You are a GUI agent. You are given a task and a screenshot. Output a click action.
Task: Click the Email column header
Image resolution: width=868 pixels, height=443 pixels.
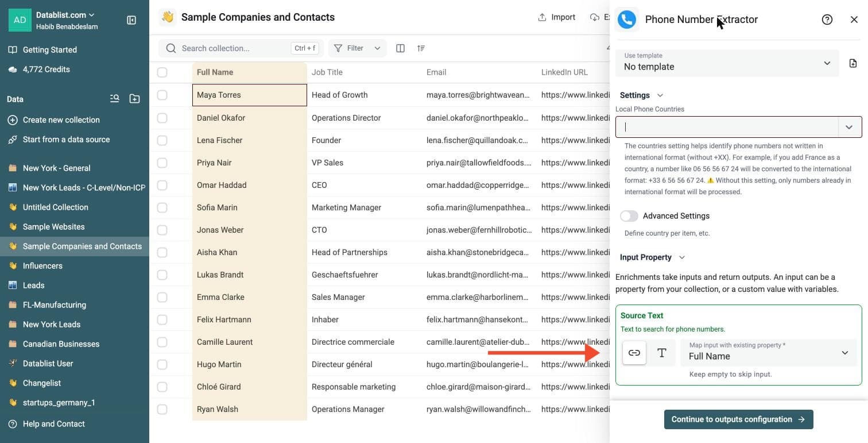tap(479, 72)
